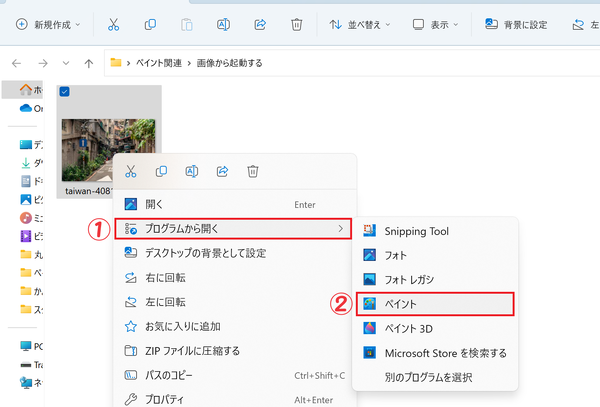
Task: Choose ZIP ファイルに圧縮する
Action: 235,351
